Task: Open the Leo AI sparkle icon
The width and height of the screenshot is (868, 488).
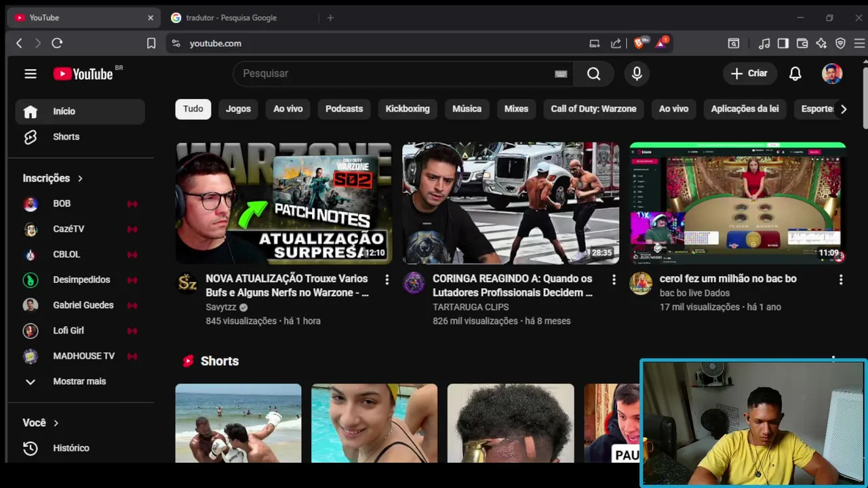Action: point(821,43)
